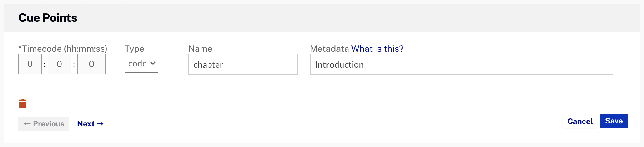Screen dimensions: 644x147
Task: Go to the Next cue point
Action: (x=90, y=124)
